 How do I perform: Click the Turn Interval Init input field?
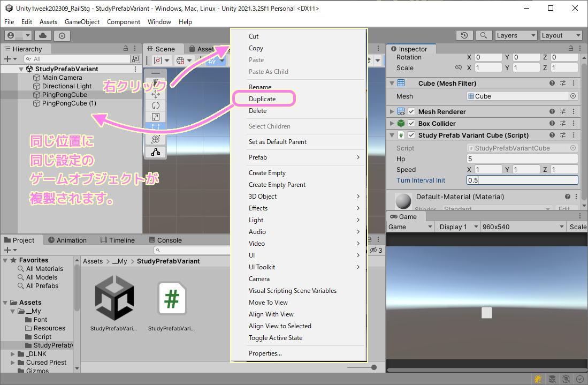click(x=522, y=180)
